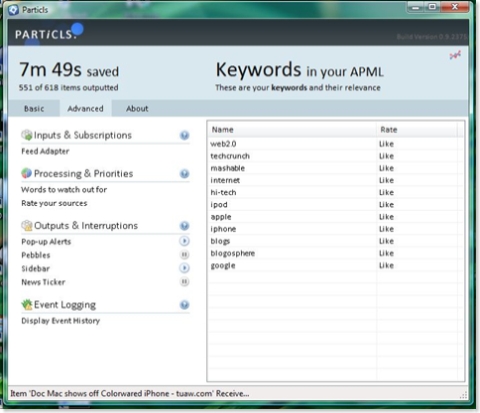
Task: Click the status bar item message
Action: click(130, 394)
